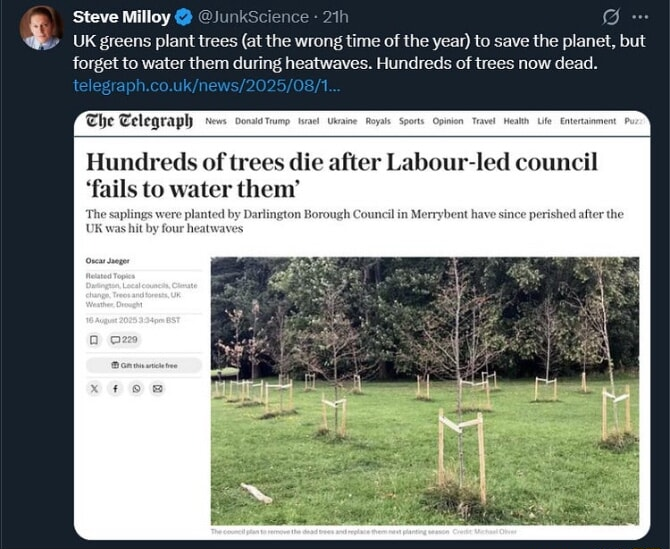The width and height of the screenshot is (670, 549).
Task: Share article on X
Action: pos(94,389)
